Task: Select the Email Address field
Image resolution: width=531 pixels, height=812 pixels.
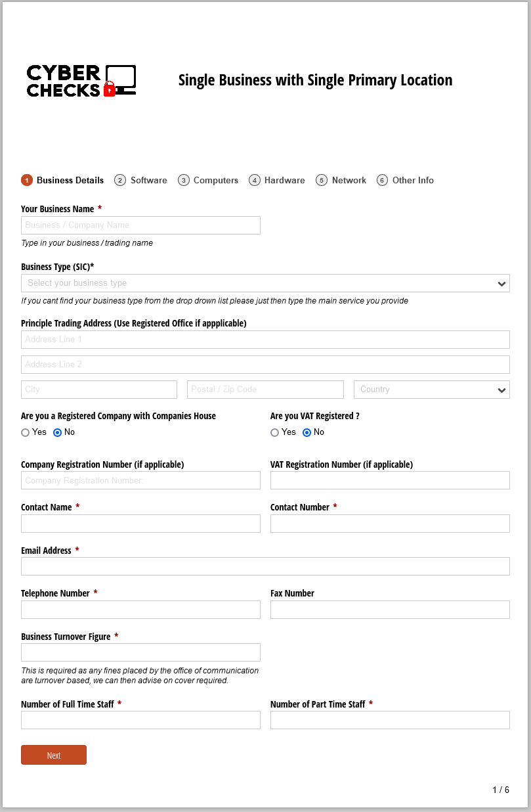Action: pyautogui.click(x=265, y=566)
